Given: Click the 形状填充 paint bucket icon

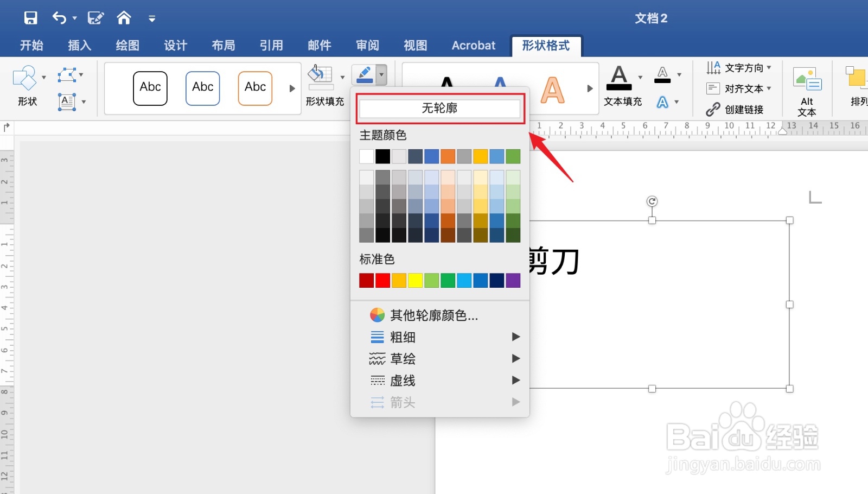Looking at the screenshot, I should pos(321,78).
